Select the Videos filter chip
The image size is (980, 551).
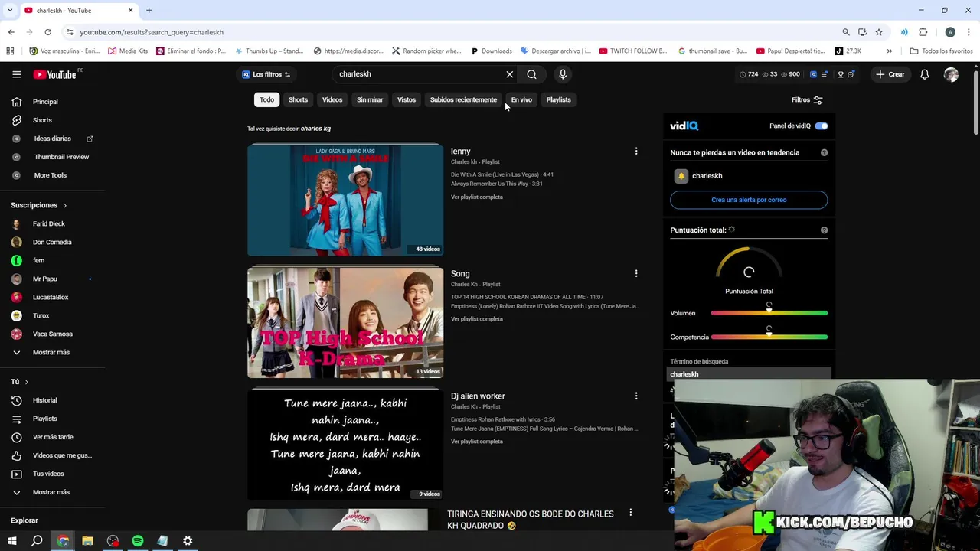(x=332, y=99)
